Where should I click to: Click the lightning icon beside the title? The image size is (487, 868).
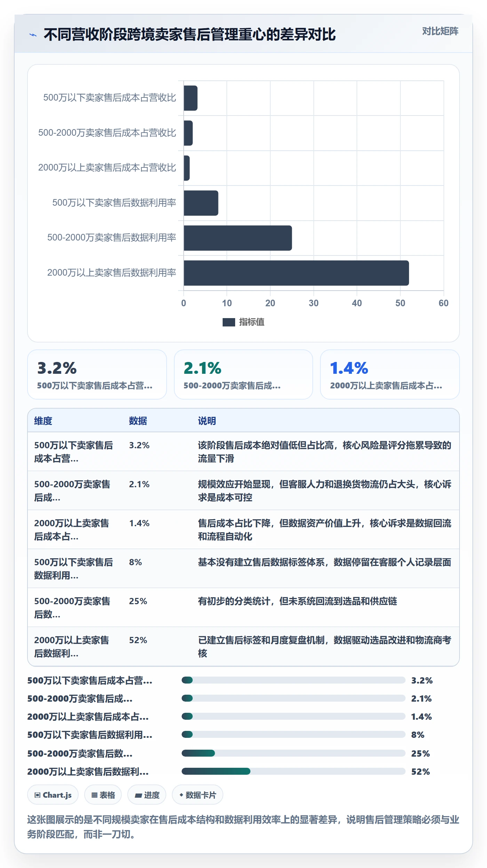[33, 35]
